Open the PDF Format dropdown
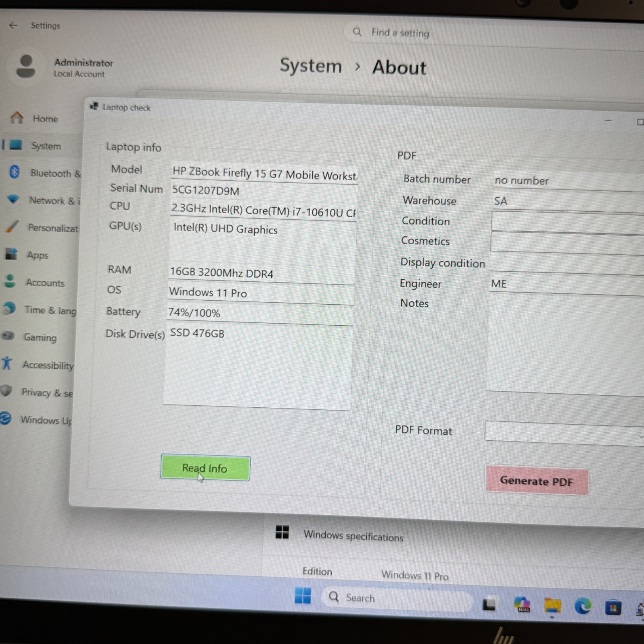 (x=564, y=433)
